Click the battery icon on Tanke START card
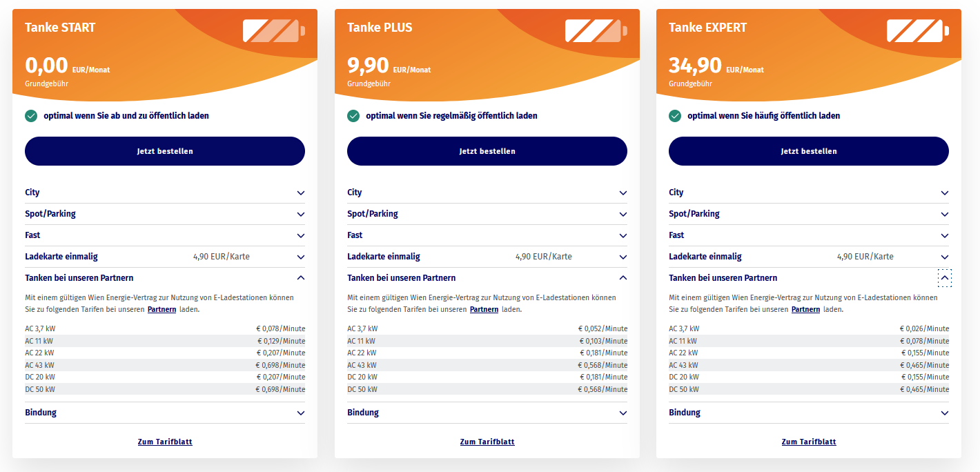The image size is (980, 472). [x=273, y=31]
